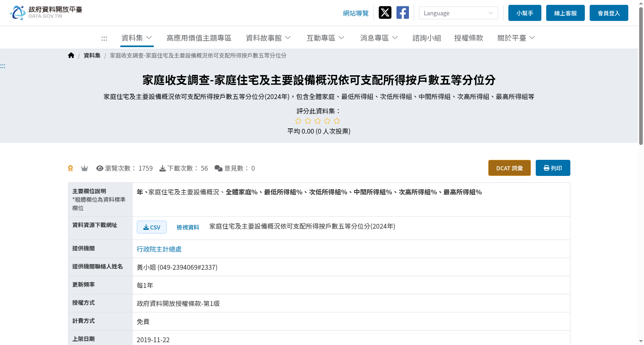Image resolution: width=644 pixels, height=345 pixels.
Task: Expand the 關於平臺 menu
Action: coord(516,38)
